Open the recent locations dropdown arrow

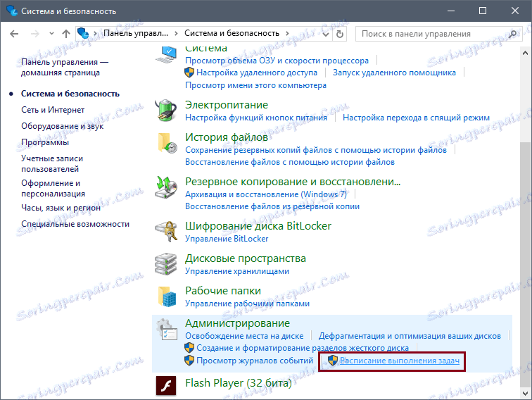51,34
